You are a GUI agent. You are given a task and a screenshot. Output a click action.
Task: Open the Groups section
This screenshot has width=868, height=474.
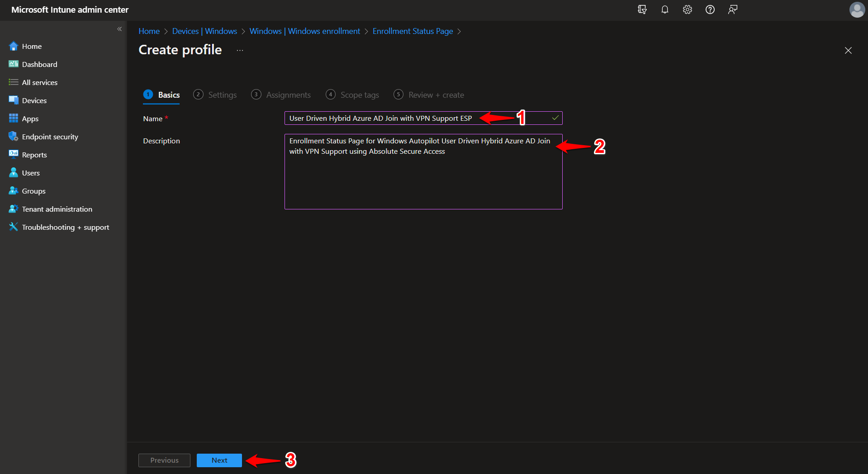pos(33,190)
